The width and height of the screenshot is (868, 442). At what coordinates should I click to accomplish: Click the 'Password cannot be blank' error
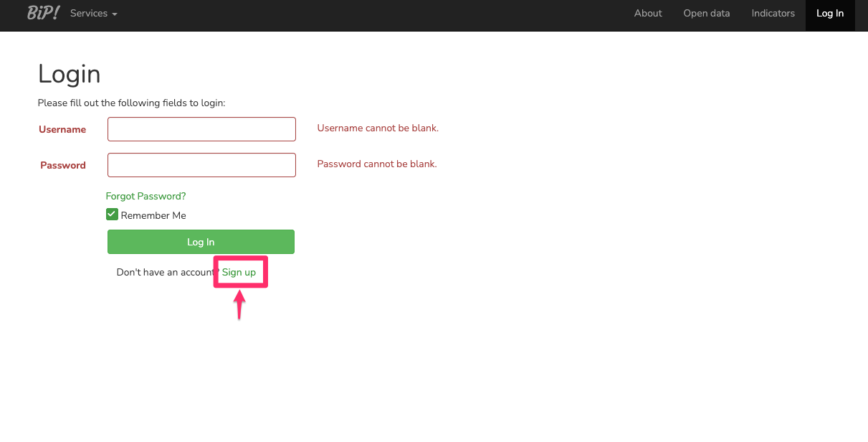377,164
